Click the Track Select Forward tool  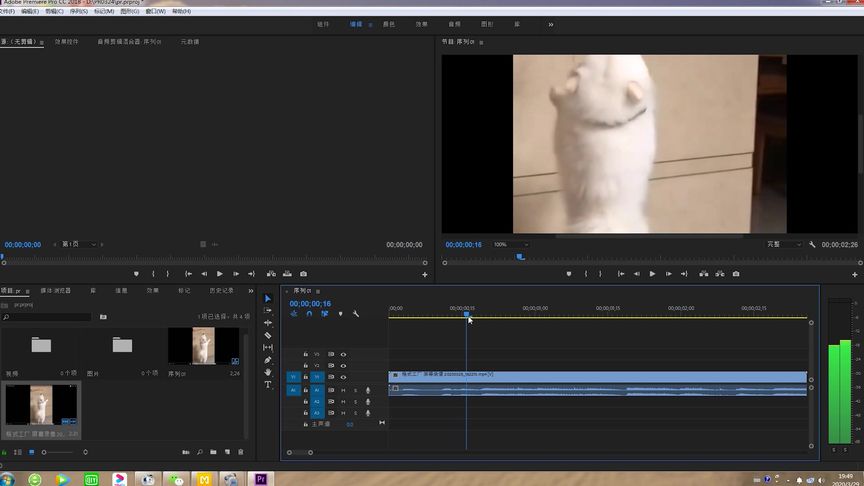[x=268, y=311]
